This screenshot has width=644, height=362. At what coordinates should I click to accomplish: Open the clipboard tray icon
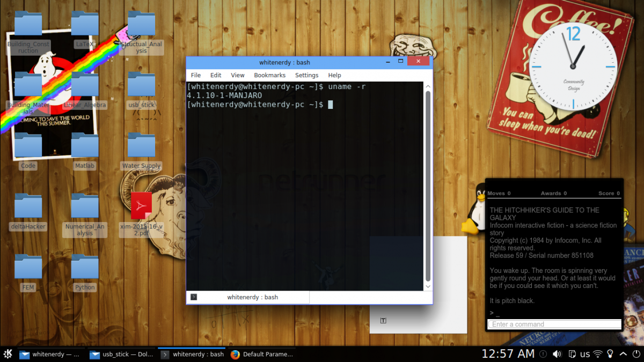(x=572, y=354)
